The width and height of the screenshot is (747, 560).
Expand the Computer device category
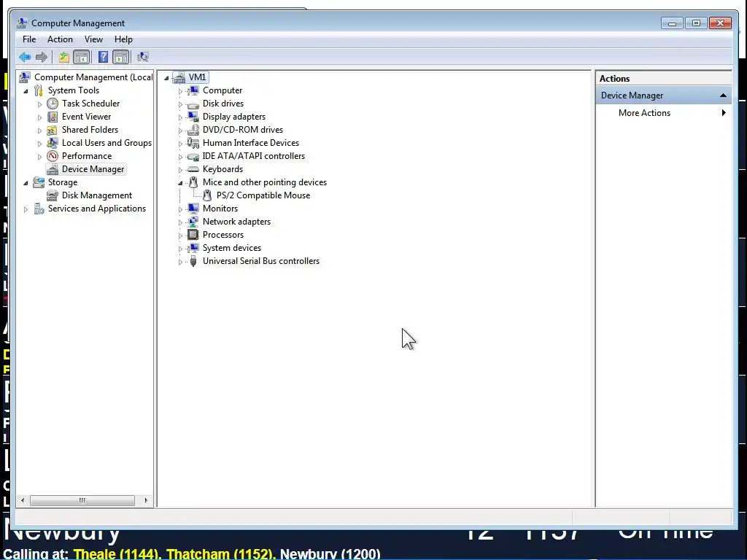[180, 91]
